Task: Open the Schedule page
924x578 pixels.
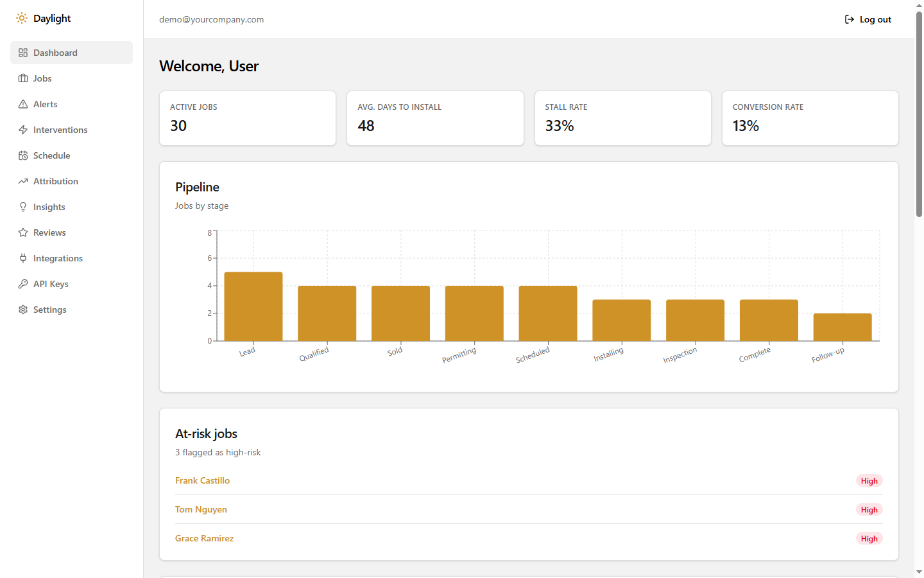Action: point(71,155)
